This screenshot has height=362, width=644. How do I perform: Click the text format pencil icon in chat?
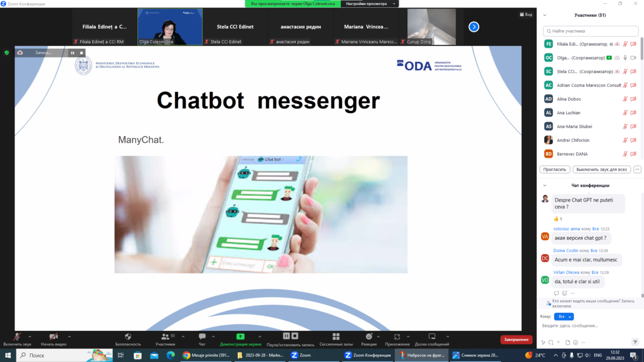pyautogui.click(x=543, y=342)
